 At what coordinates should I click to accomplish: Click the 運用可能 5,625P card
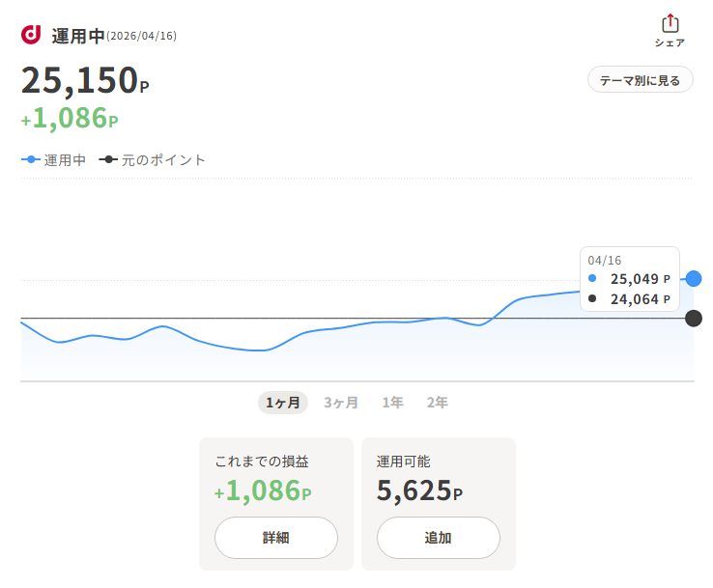pos(438,478)
